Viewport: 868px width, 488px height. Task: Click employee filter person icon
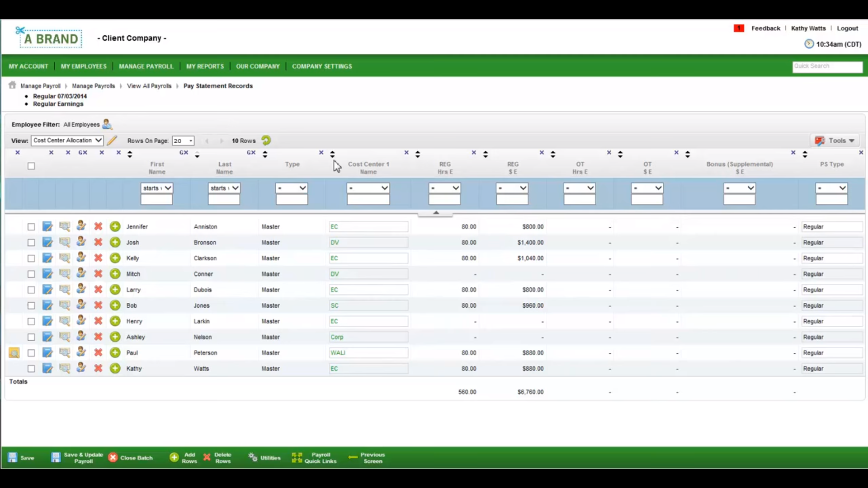(x=107, y=124)
